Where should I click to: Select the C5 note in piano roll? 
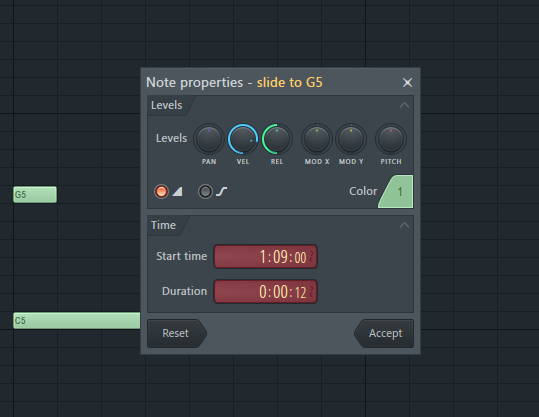coord(77,320)
